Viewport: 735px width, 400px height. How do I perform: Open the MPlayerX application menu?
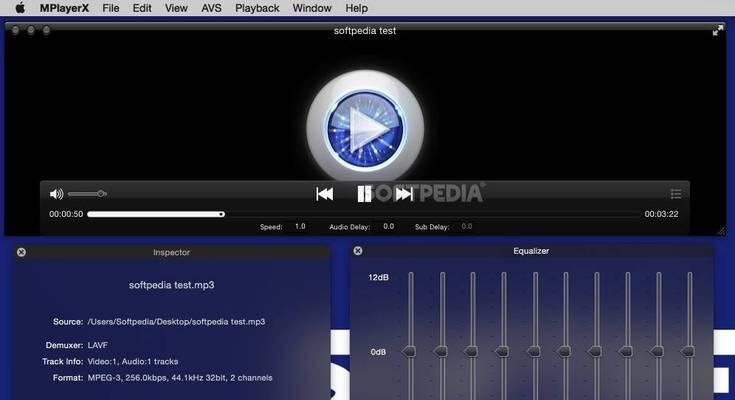64,8
